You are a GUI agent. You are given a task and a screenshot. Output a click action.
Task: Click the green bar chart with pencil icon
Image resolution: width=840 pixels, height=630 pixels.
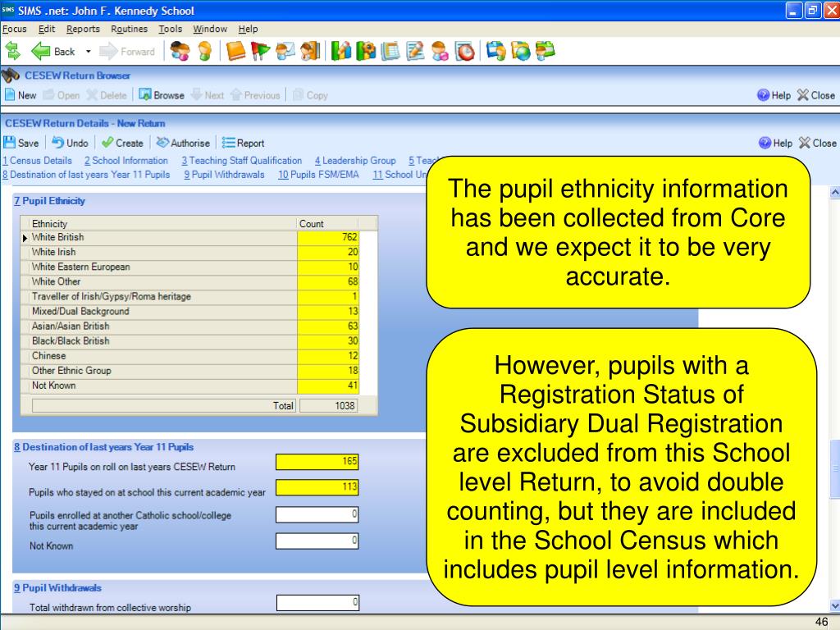pyautogui.click(x=341, y=51)
